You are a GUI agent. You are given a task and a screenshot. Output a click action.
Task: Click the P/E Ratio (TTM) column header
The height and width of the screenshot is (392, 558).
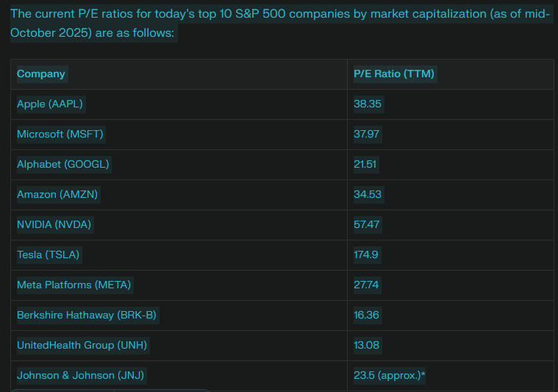(393, 74)
